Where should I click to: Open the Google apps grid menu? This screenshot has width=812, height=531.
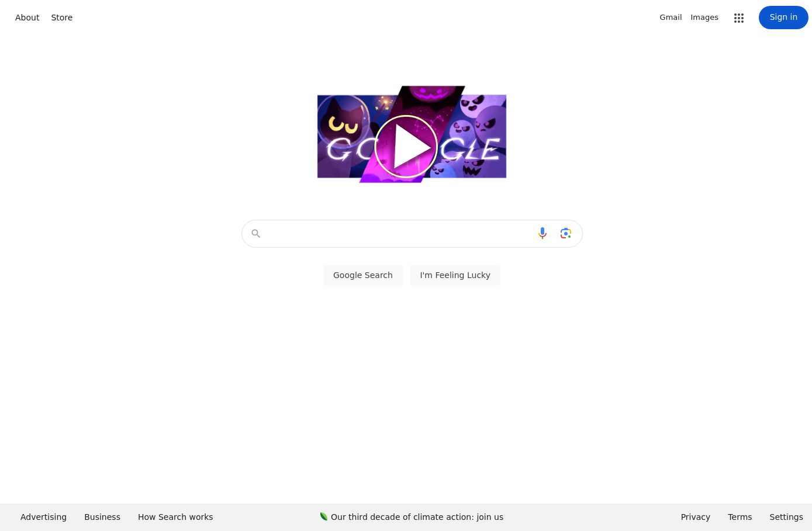[739, 18]
